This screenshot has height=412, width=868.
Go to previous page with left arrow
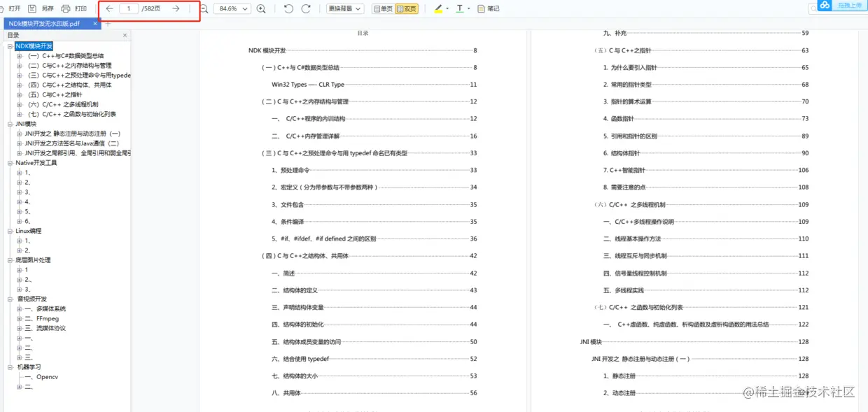(109, 9)
